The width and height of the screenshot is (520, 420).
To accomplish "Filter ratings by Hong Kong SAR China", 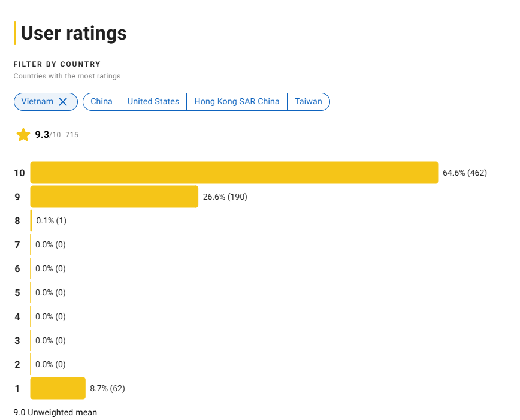I will (x=237, y=101).
